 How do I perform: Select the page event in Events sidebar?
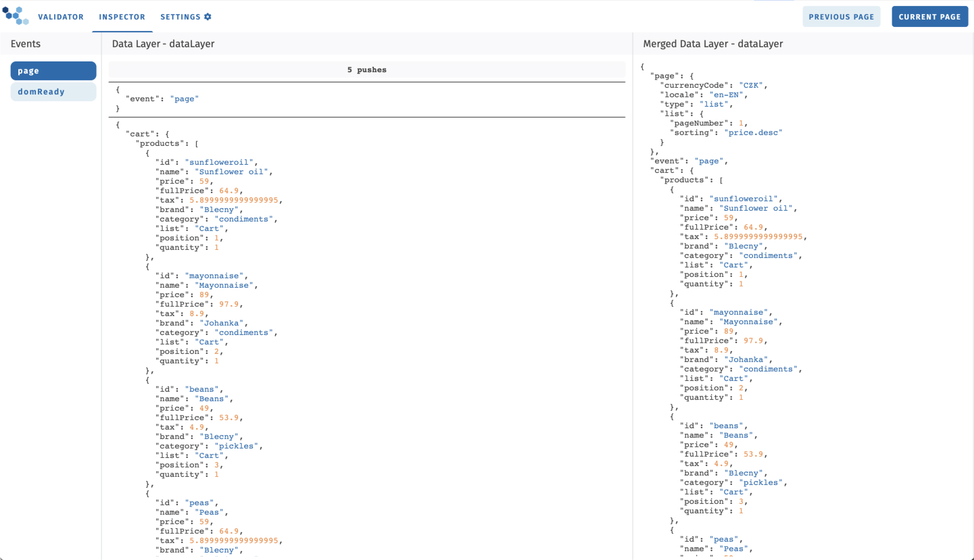pyautogui.click(x=53, y=70)
